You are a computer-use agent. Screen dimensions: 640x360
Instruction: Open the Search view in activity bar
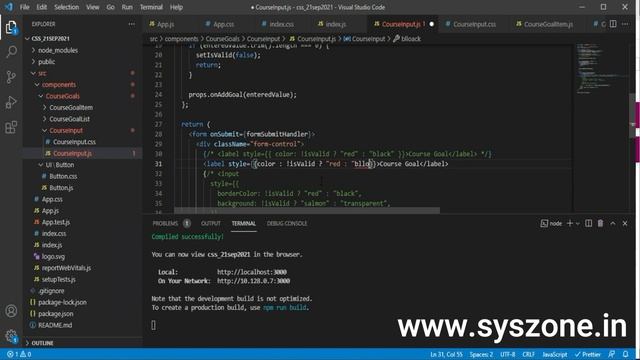tap(11, 52)
